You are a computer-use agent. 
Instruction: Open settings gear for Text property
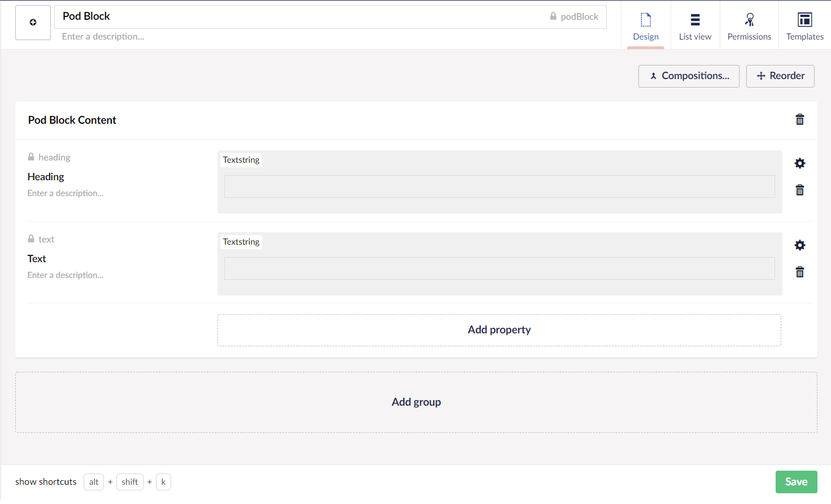(799, 245)
